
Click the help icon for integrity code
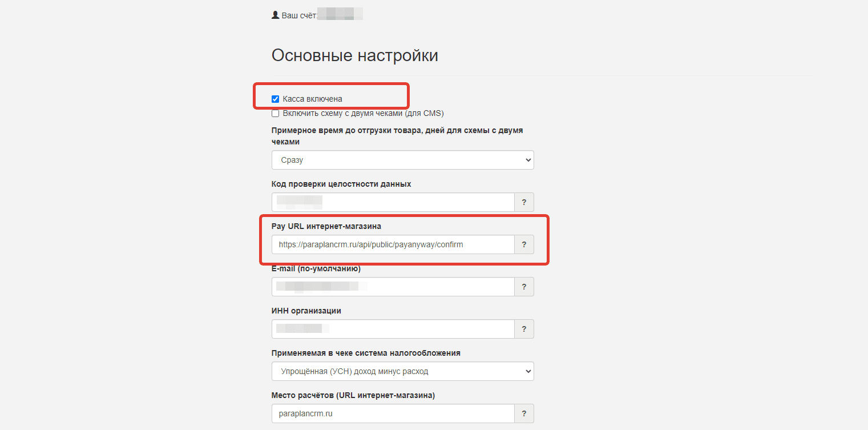click(x=524, y=202)
